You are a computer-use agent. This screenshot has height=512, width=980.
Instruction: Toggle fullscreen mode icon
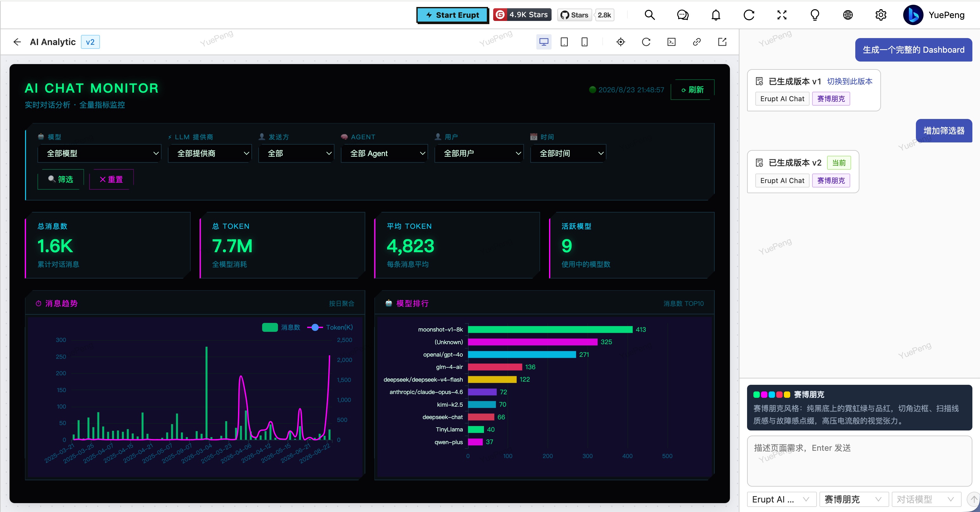pos(782,15)
